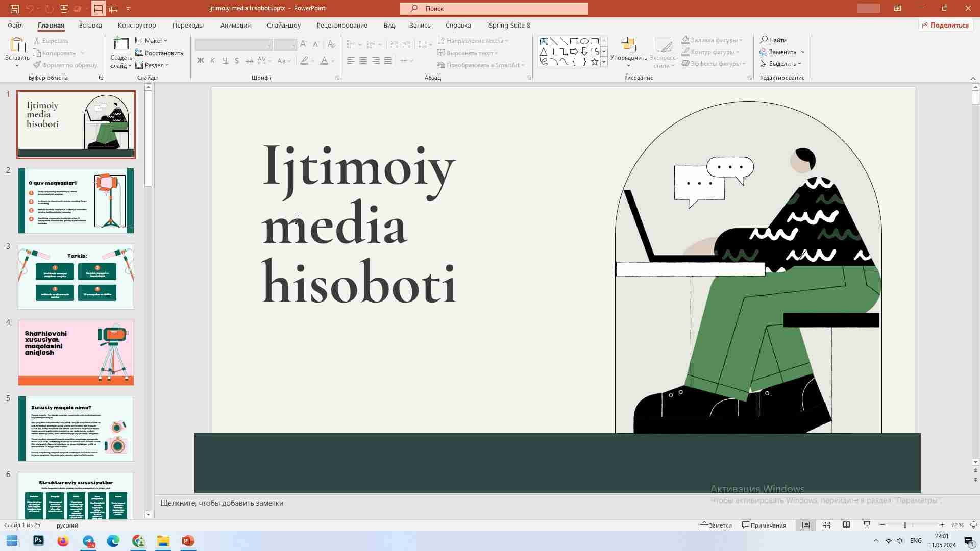The height and width of the screenshot is (551, 980).
Task: Toggle Underline (Ч) formatting
Action: tap(225, 61)
